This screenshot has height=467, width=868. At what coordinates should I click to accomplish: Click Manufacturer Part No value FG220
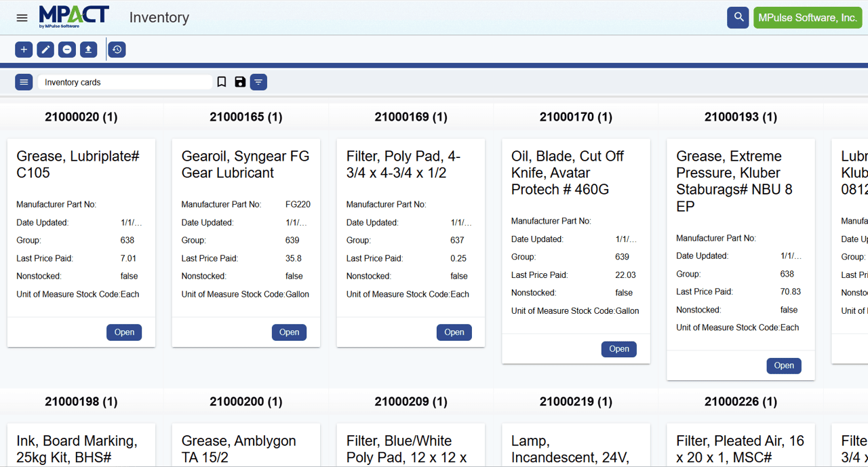pyautogui.click(x=298, y=204)
